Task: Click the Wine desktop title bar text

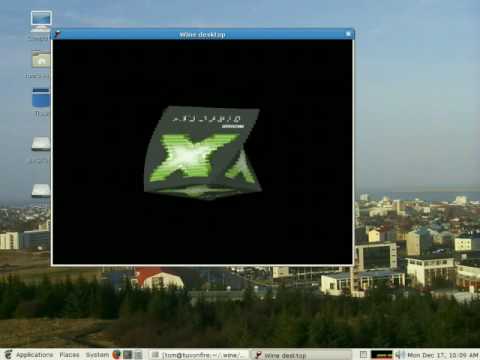Action: click(x=202, y=35)
